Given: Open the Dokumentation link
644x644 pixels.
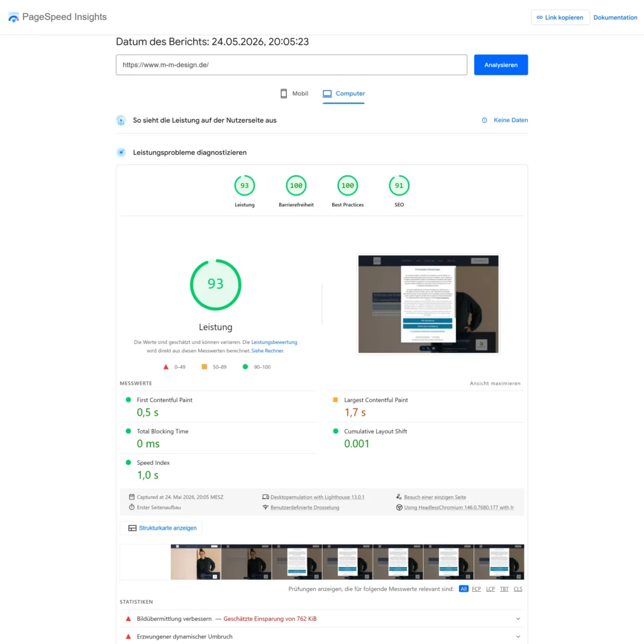Looking at the screenshot, I should point(615,17).
